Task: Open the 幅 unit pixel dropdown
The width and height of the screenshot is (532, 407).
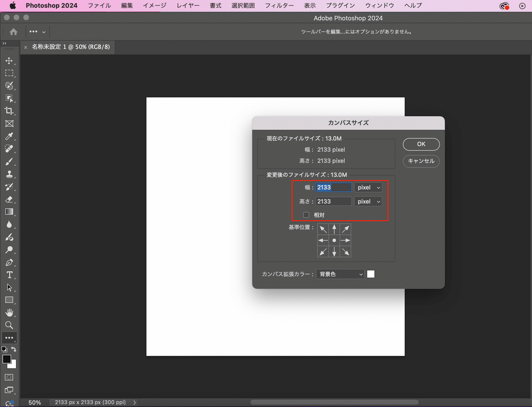Action: click(368, 188)
